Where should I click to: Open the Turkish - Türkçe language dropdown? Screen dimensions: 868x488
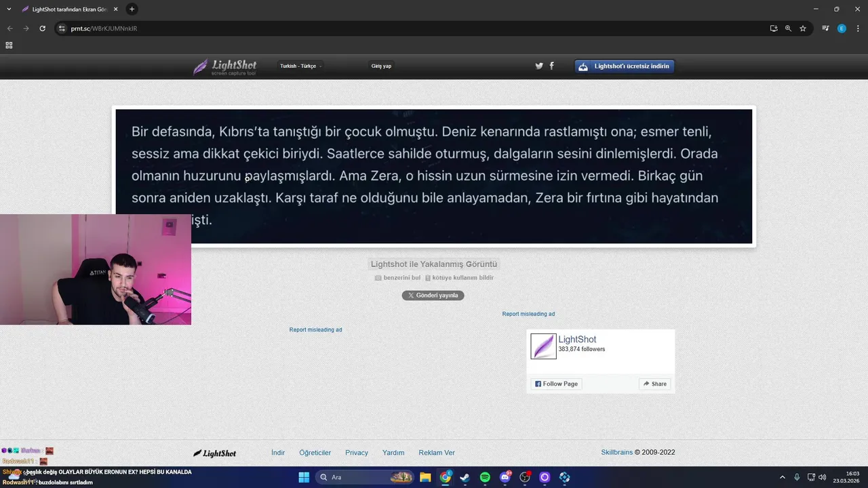[300, 66]
